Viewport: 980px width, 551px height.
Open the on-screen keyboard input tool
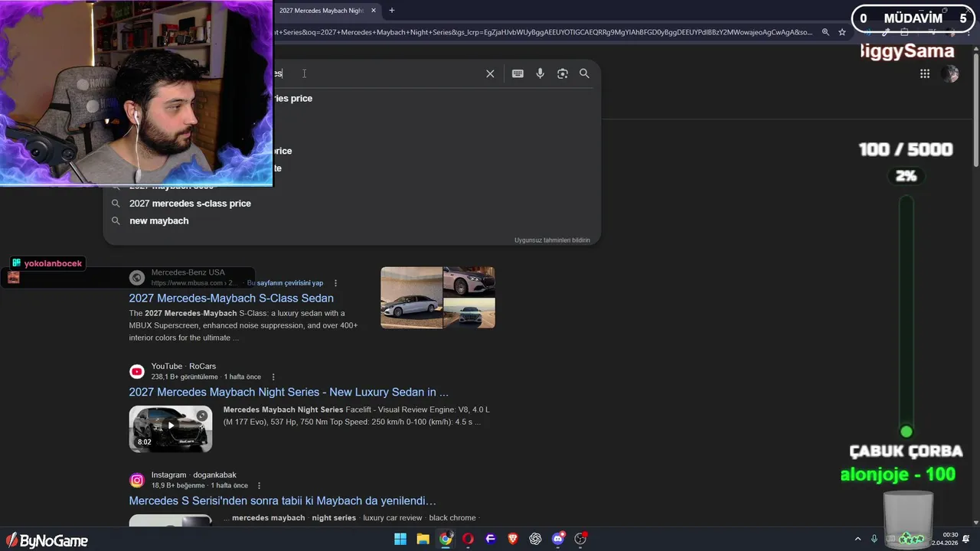pos(518,73)
